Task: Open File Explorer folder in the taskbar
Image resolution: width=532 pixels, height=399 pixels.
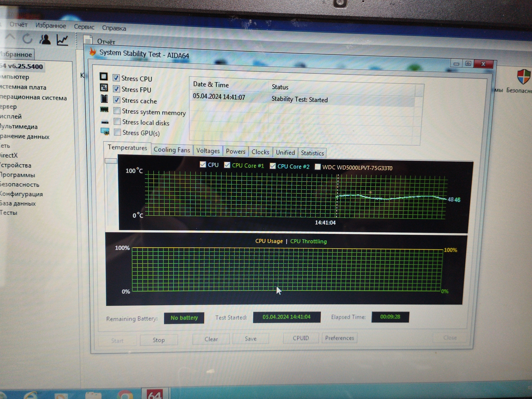Action: click(x=93, y=395)
